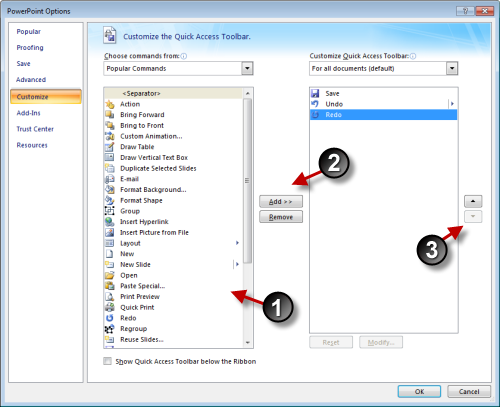Click the info icon beside Customize Quick Access Toolbar
Viewport: 500px width, 407px height.
(413, 56)
